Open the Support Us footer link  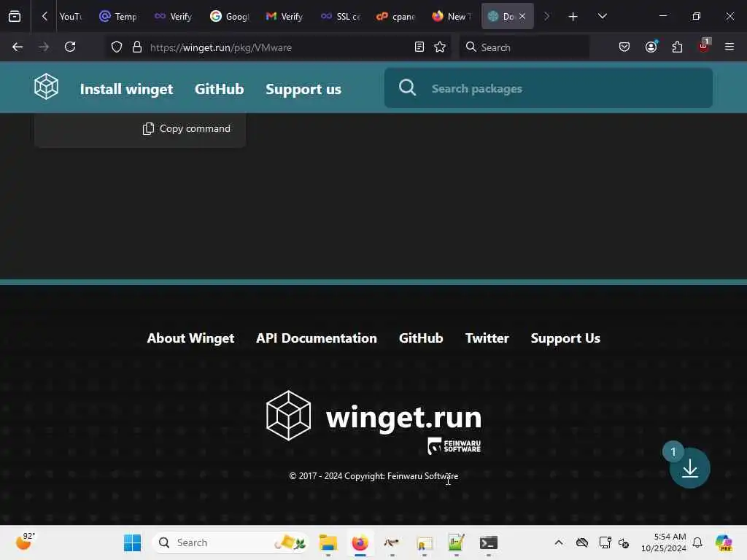click(x=565, y=338)
